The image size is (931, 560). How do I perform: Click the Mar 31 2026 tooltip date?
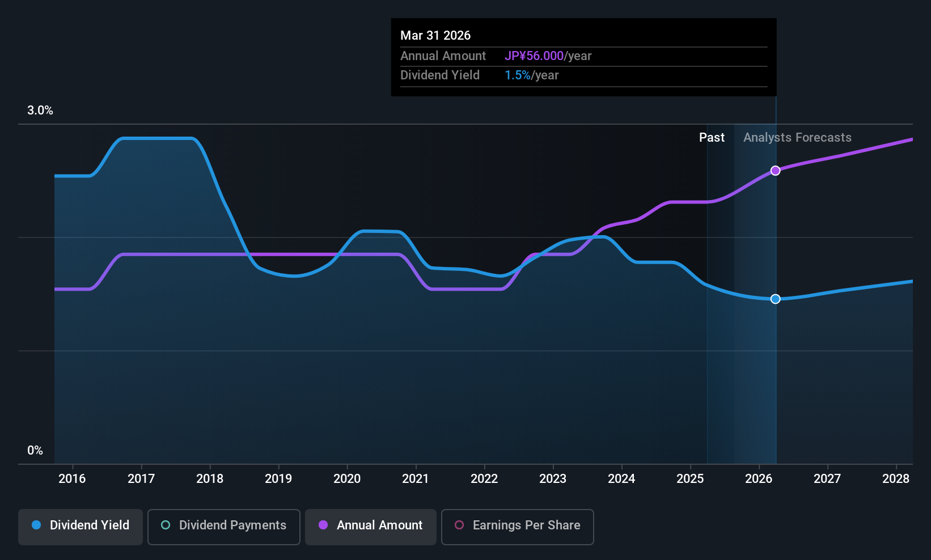tap(435, 35)
